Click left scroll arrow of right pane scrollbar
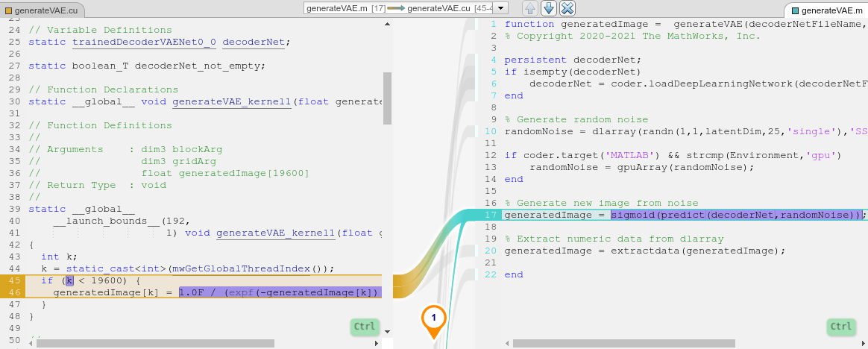The width and height of the screenshot is (868, 349). 508,343
